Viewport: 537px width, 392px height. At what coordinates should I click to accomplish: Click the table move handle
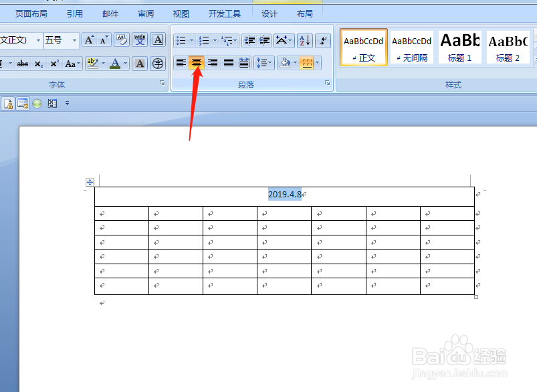[x=90, y=183]
